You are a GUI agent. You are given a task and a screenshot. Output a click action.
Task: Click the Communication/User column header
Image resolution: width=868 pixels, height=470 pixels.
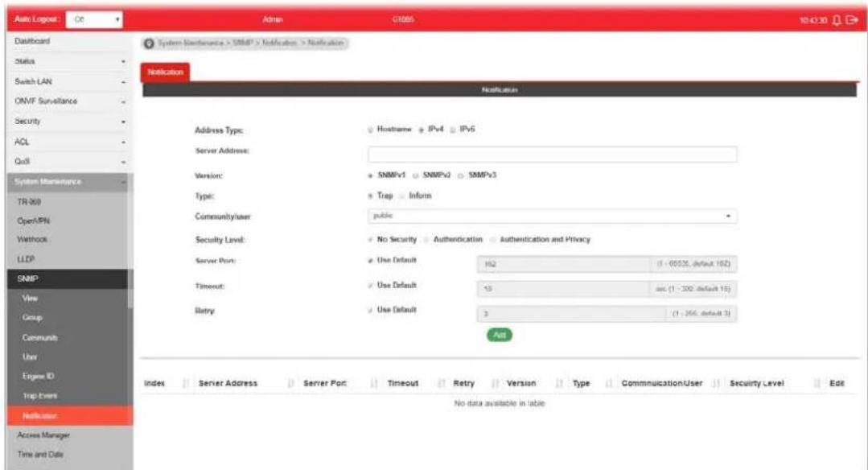pyautogui.click(x=661, y=383)
